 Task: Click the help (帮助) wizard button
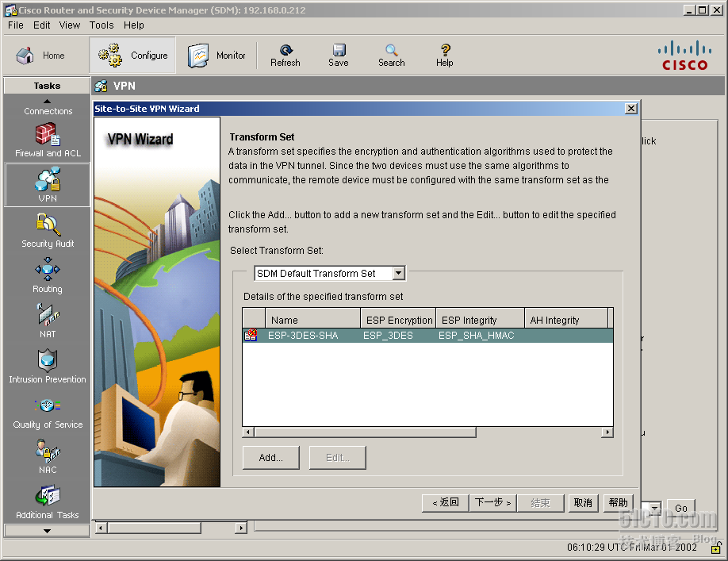click(619, 502)
